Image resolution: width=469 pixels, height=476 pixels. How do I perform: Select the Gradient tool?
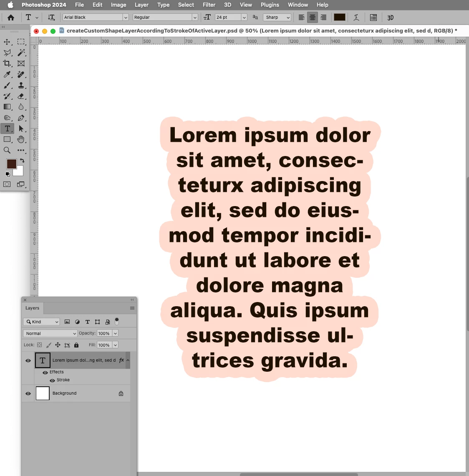coord(7,107)
